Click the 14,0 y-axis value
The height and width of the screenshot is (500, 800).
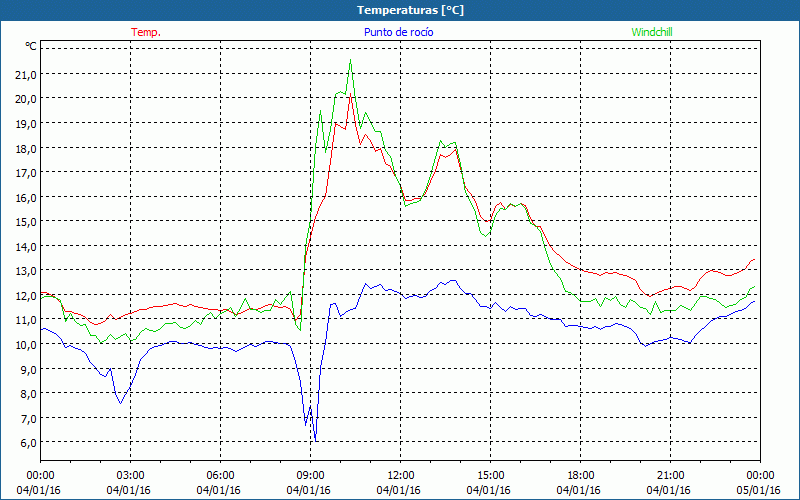[26, 246]
